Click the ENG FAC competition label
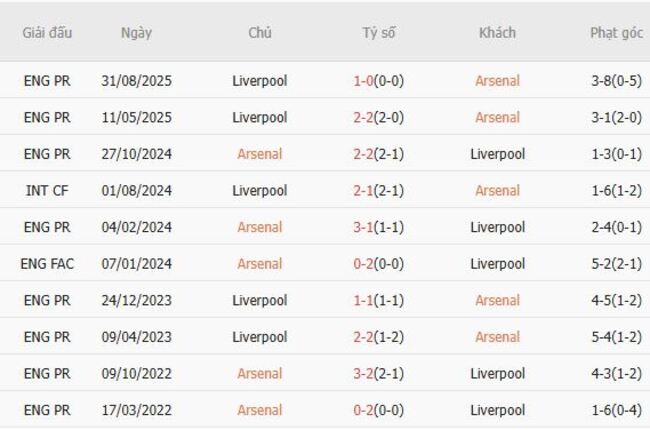This screenshot has width=650, height=430. (x=47, y=264)
